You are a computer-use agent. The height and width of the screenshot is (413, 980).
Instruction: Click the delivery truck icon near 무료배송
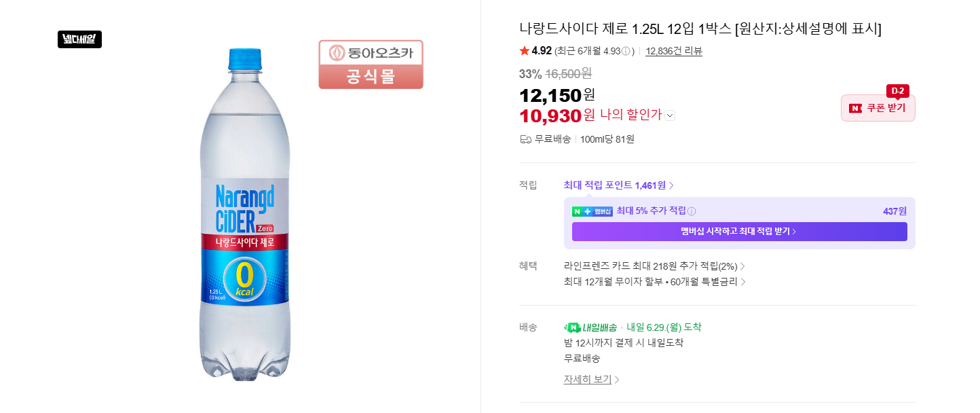click(x=525, y=139)
